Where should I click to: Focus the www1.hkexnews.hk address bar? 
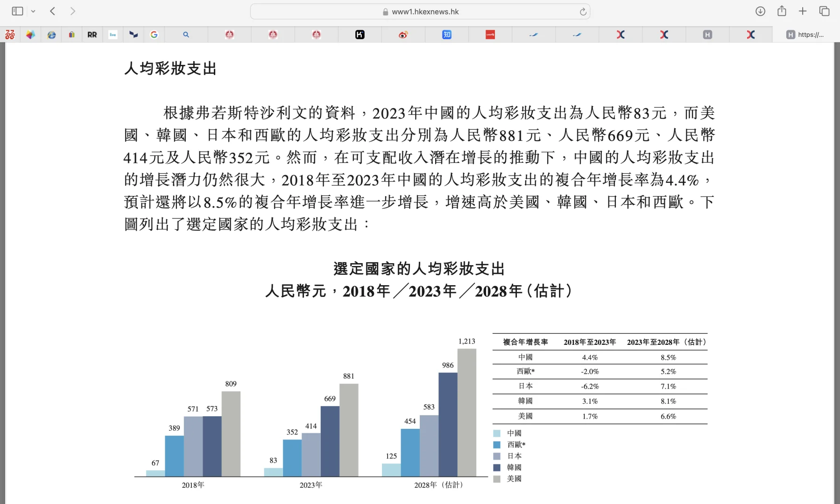[x=420, y=12]
